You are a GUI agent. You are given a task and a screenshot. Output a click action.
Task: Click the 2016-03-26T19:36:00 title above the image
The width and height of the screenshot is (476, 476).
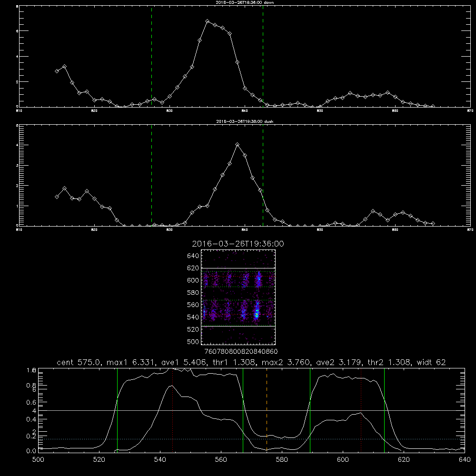238,244
